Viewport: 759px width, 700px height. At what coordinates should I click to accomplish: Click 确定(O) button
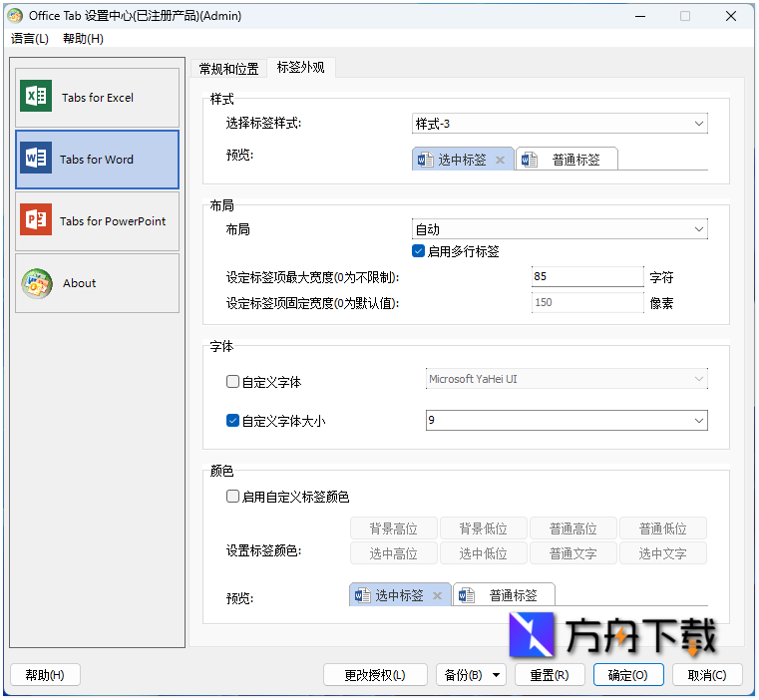click(628, 675)
